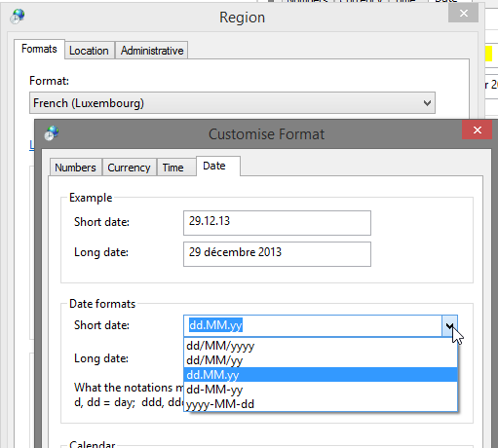Viewport: 498px width, 448px height.
Task: Open the Administrative tab
Action: (x=152, y=51)
